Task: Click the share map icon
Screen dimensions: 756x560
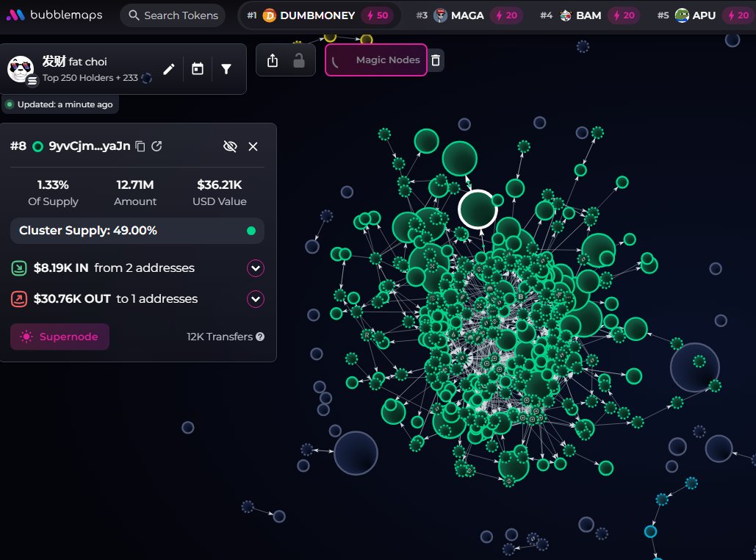Action: [273, 60]
